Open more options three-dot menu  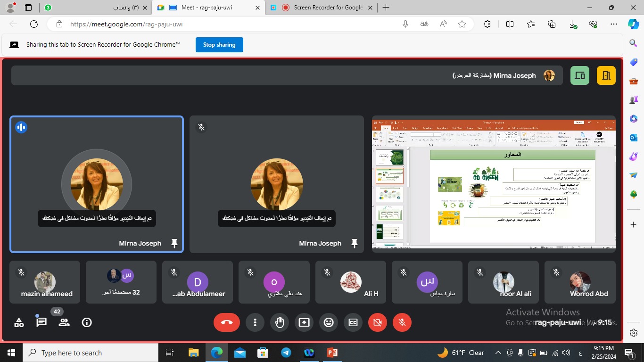255,322
